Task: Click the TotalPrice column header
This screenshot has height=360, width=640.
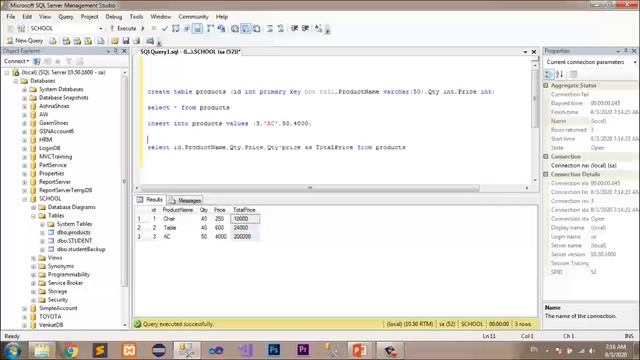Action: pyautogui.click(x=244, y=210)
